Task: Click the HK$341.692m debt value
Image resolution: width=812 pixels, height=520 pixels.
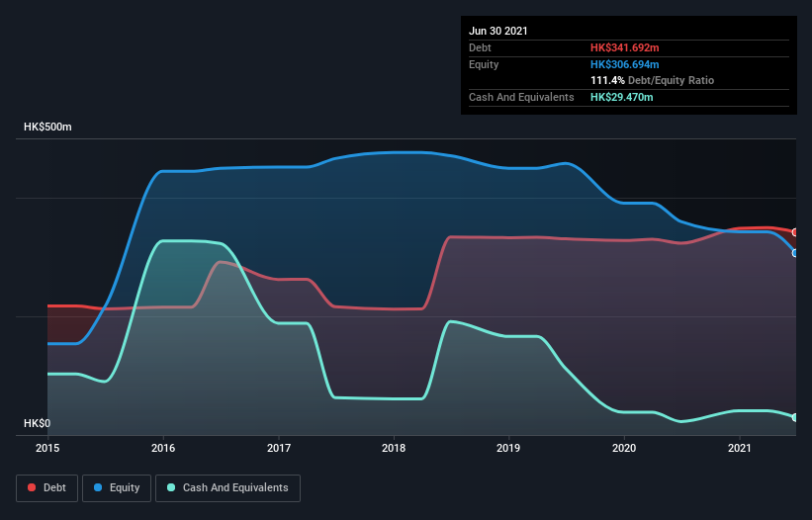Action: pyautogui.click(x=624, y=47)
